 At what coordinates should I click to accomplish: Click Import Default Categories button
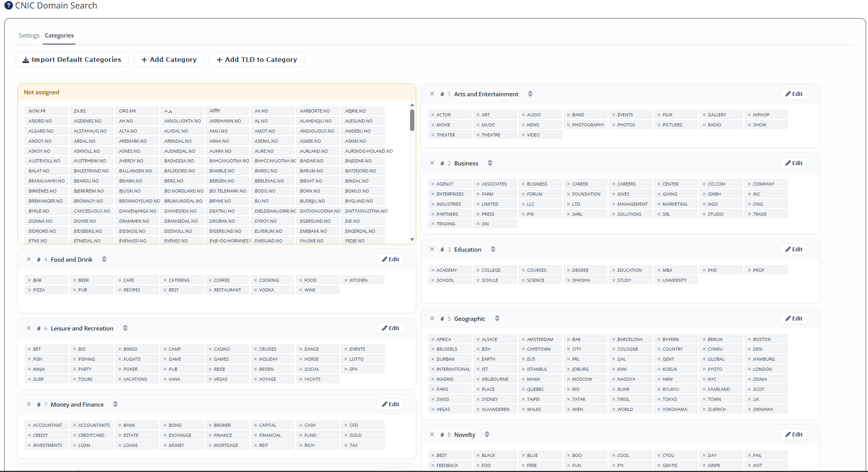tap(72, 60)
